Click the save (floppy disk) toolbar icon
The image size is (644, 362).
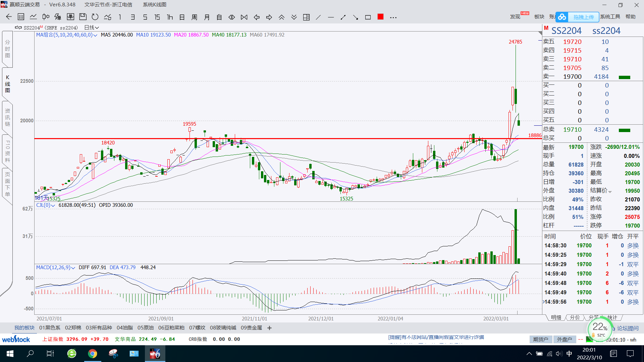click(x=83, y=17)
